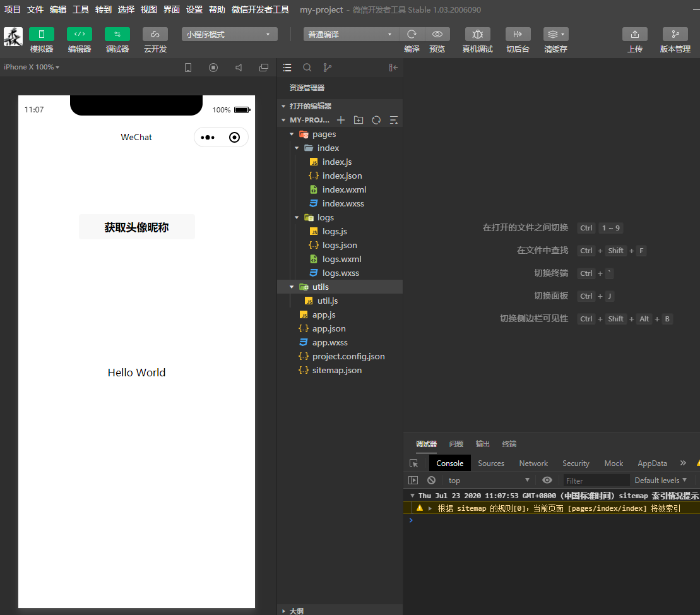Open cloud development (云开发)
700x615 pixels.
(x=155, y=34)
